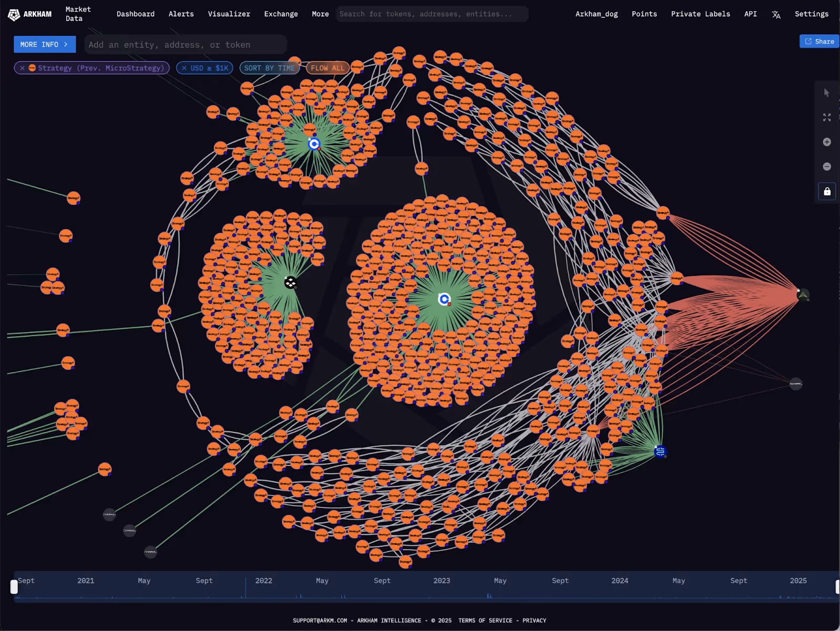The width and height of the screenshot is (840, 631).
Task: Expand MORE INFO panel
Action: coord(45,44)
